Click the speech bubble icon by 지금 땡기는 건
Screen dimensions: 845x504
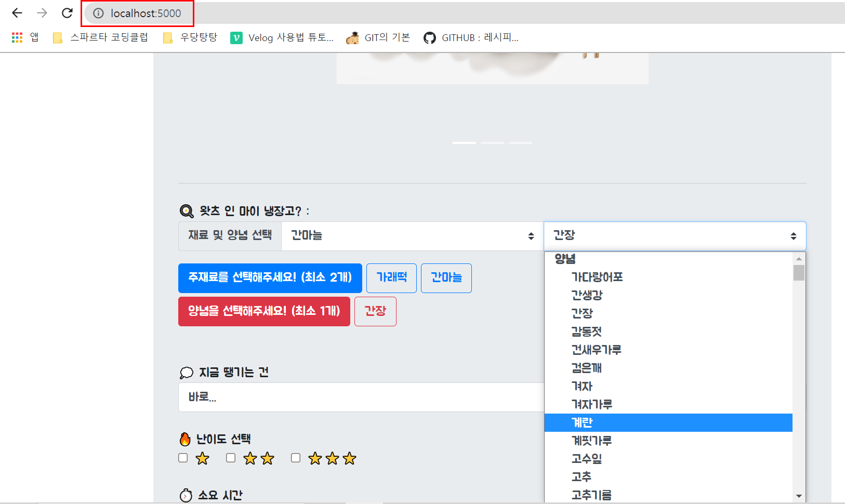pyautogui.click(x=186, y=373)
